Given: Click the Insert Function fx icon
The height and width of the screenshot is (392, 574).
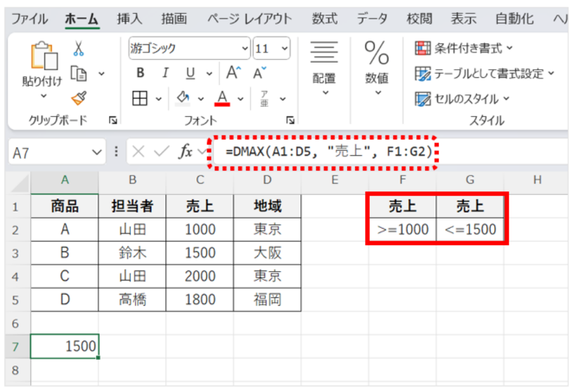Looking at the screenshot, I should 186,153.
